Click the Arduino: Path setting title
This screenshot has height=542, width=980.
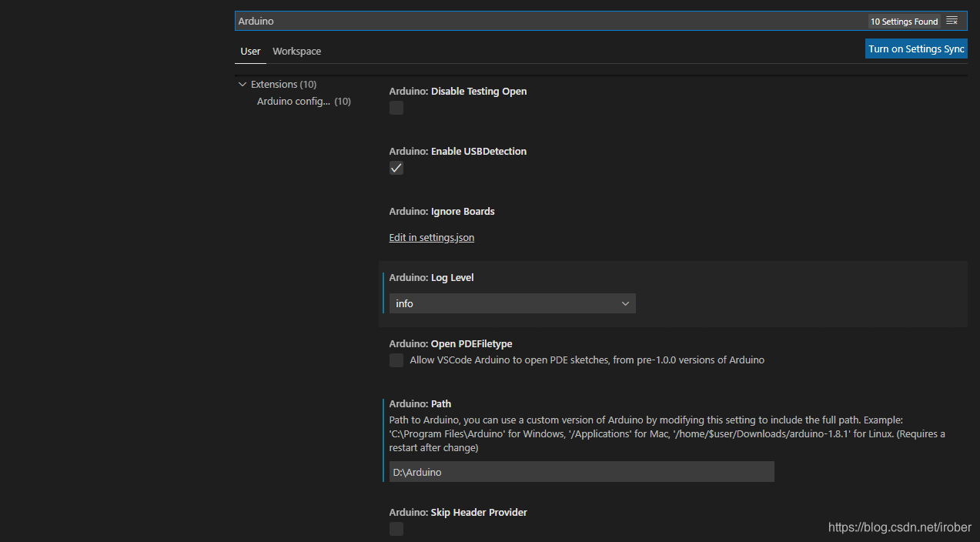coord(420,403)
